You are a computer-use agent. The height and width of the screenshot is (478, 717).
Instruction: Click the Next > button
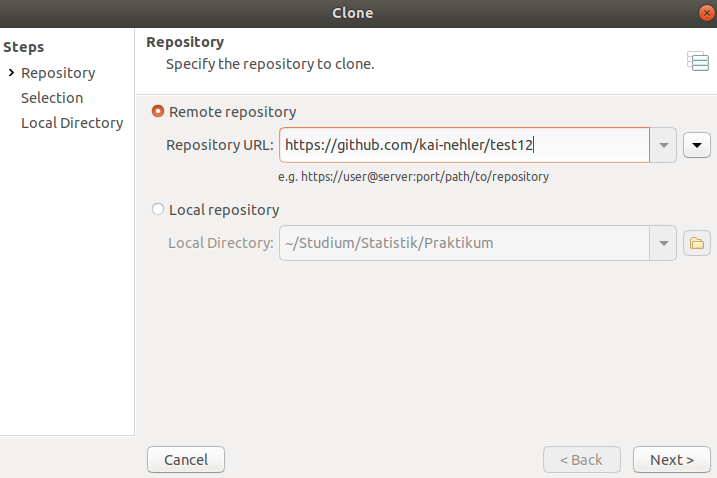click(x=672, y=459)
